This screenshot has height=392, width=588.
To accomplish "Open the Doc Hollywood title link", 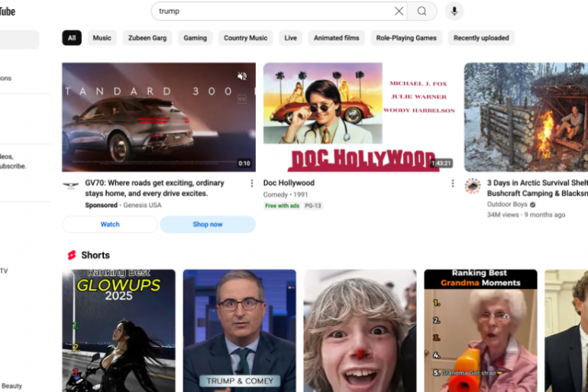I will [x=289, y=183].
